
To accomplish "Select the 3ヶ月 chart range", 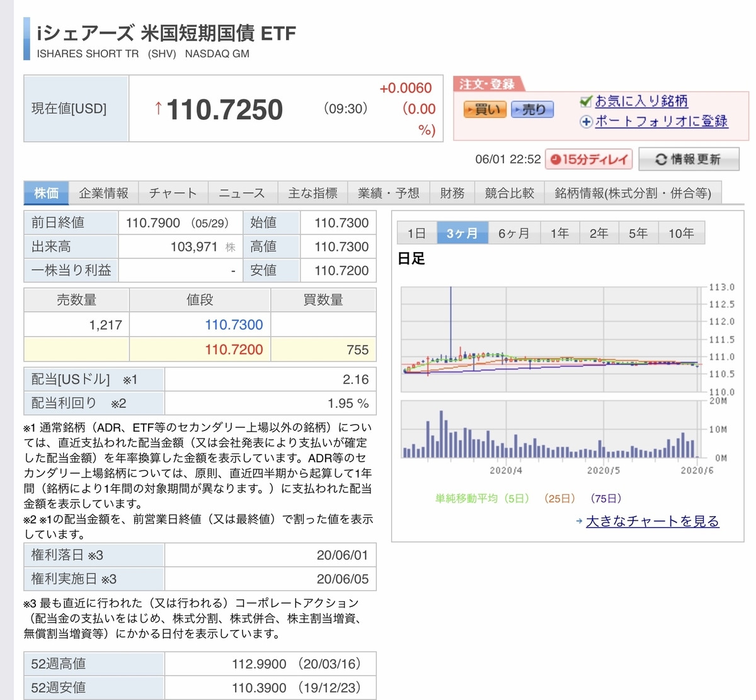I will click(x=462, y=233).
